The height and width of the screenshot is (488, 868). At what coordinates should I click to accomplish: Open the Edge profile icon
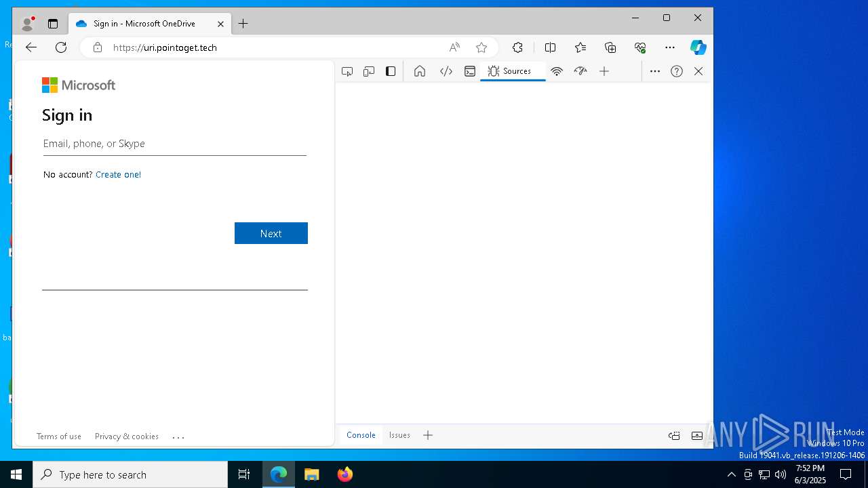pyautogui.click(x=27, y=24)
